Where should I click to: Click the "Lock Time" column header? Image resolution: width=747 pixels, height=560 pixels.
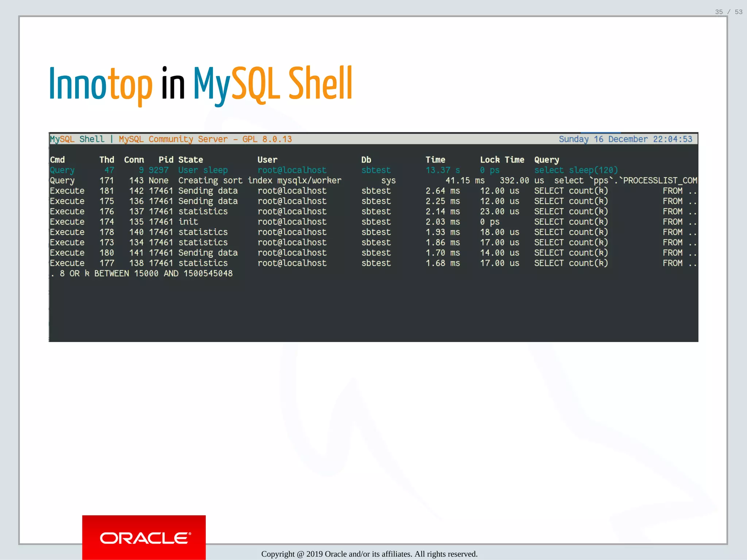502,160
